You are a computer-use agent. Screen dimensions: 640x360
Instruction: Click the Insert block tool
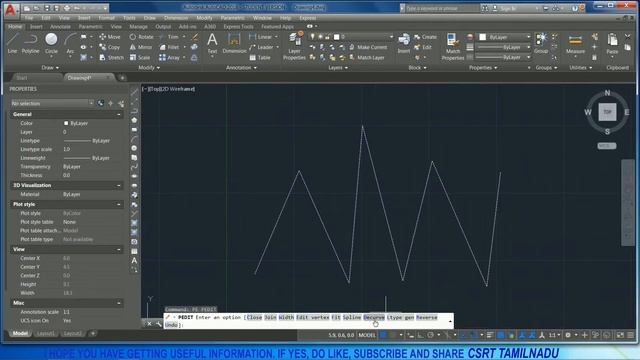tap(404, 43)
